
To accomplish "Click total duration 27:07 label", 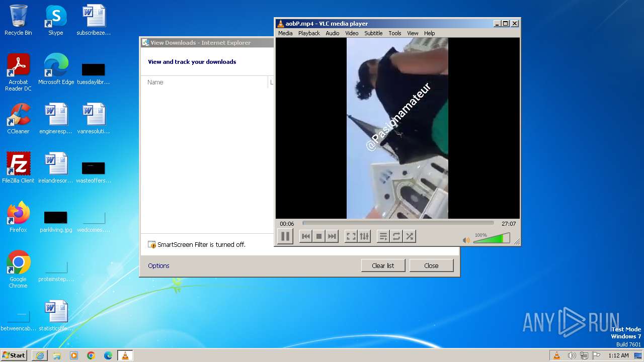I will (x=509, y=224).
